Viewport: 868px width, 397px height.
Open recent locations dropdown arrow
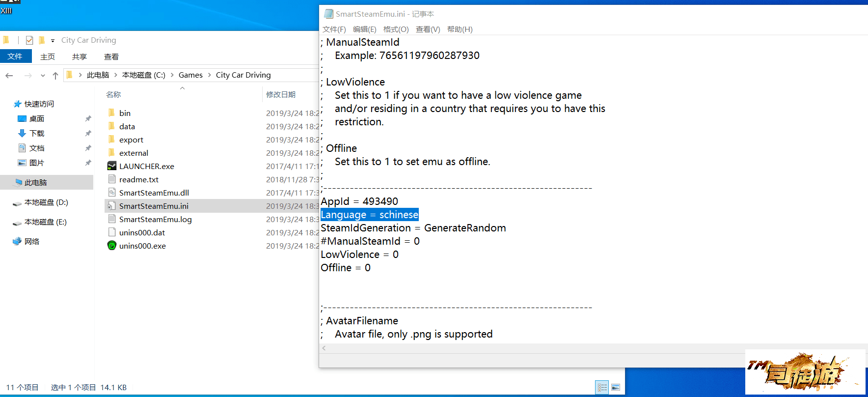43,75
